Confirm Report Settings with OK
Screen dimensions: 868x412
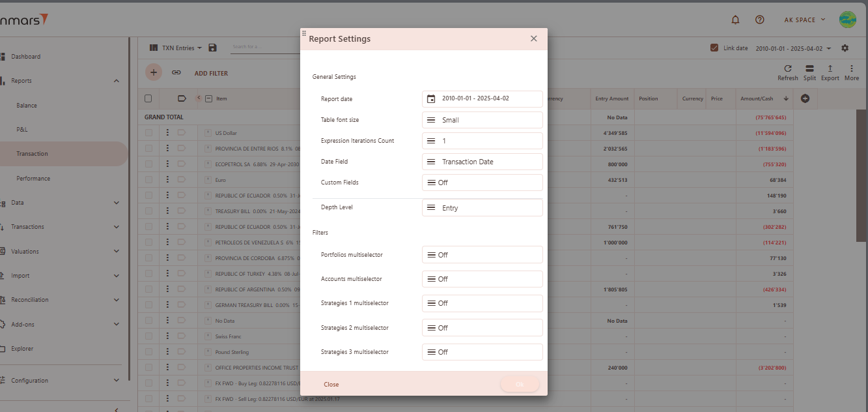point(520,385)
